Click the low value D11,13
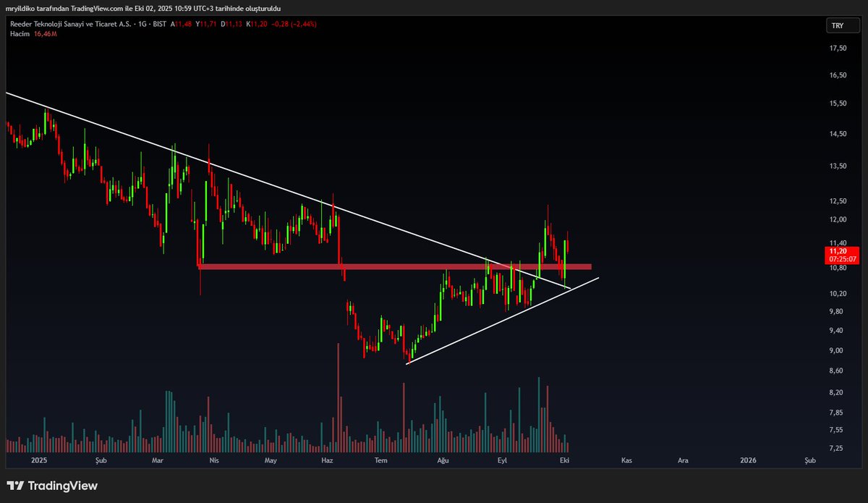Image resolution: width=868 pixels, height=503 pixels. click(x=231, y=24)
